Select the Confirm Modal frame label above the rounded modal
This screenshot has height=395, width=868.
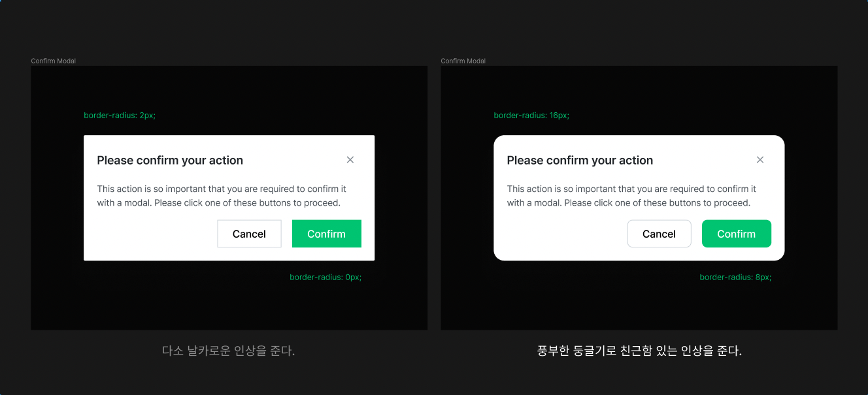(x=463, y=61)
